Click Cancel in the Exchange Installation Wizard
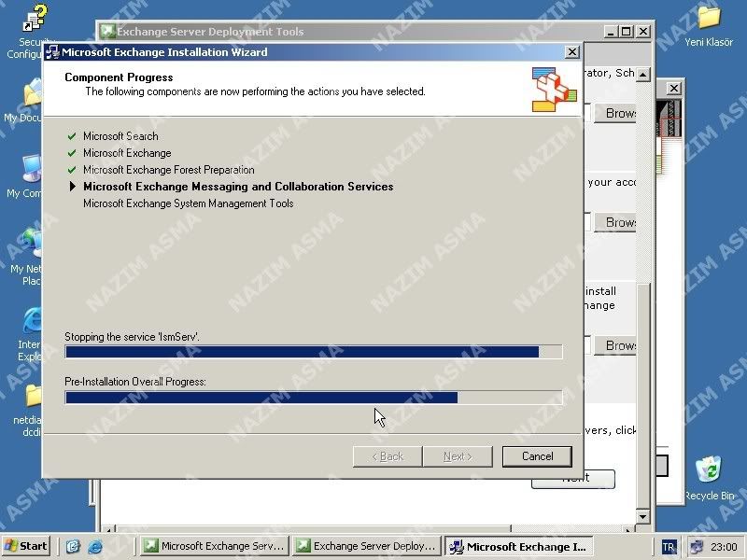The height and width of the screenshot is (560, 747). (x=537, y=456)
